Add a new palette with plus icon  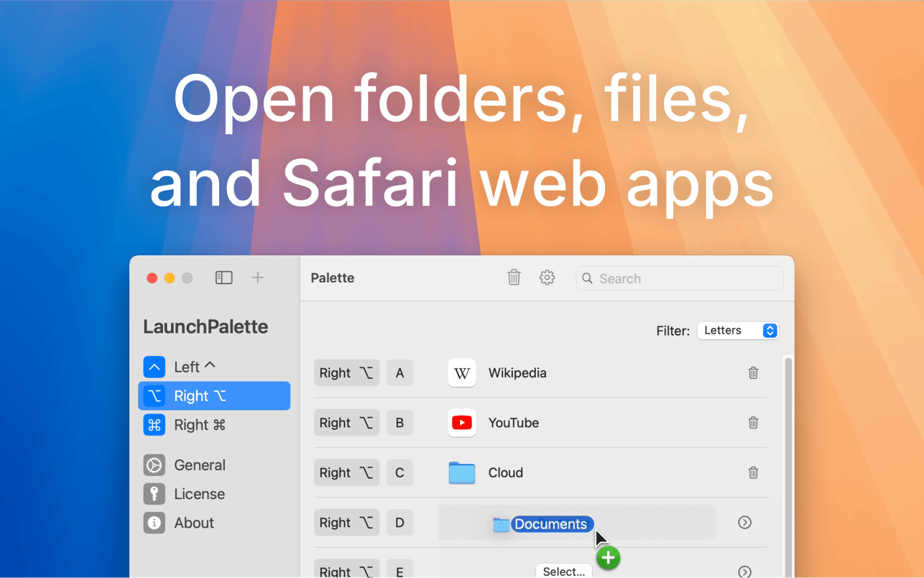[x=258, y=277]
